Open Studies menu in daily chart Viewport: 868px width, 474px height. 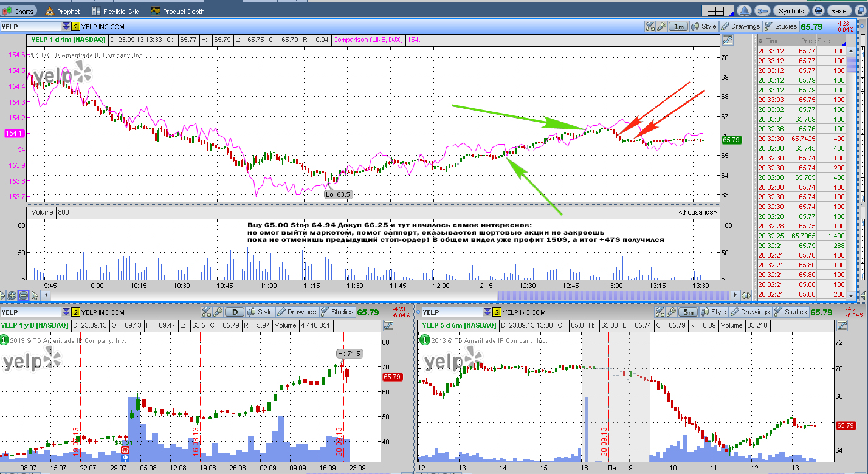[x=337, y=312]
